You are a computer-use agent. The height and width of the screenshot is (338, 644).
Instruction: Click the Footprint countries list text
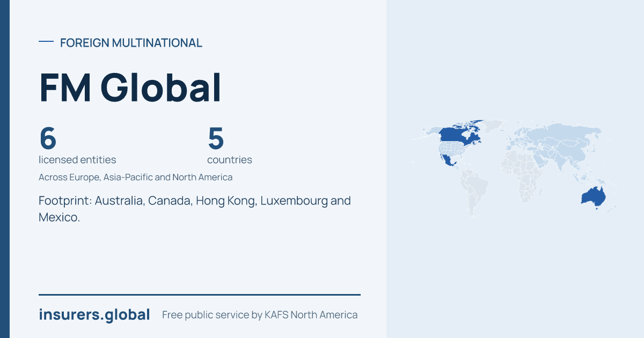(195, 209)
